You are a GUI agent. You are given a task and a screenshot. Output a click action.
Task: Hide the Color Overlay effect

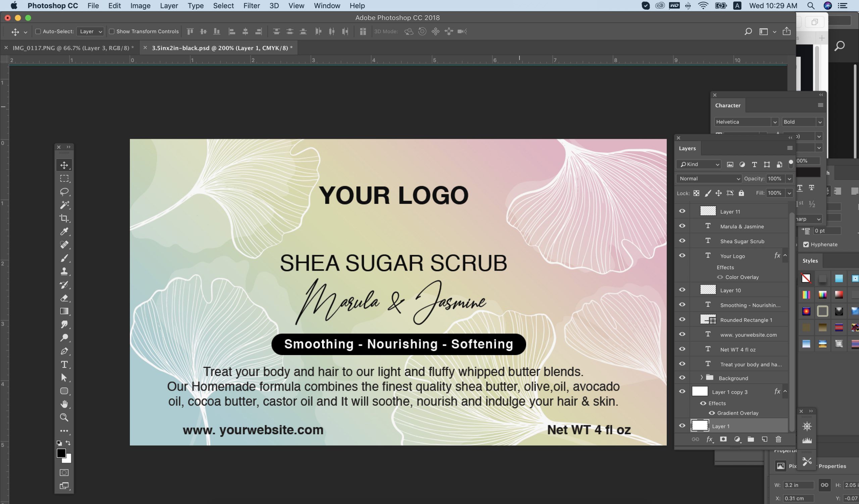click(x=720, y=277)
